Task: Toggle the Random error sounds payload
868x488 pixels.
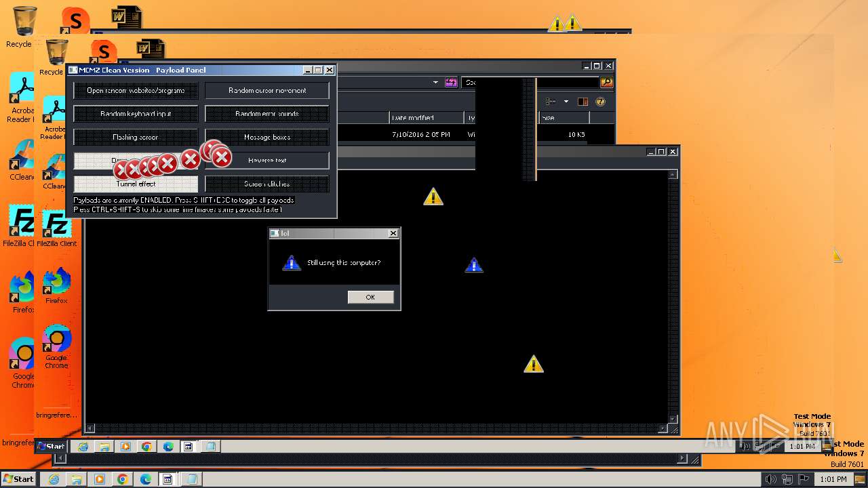Action: coord(267,114)
